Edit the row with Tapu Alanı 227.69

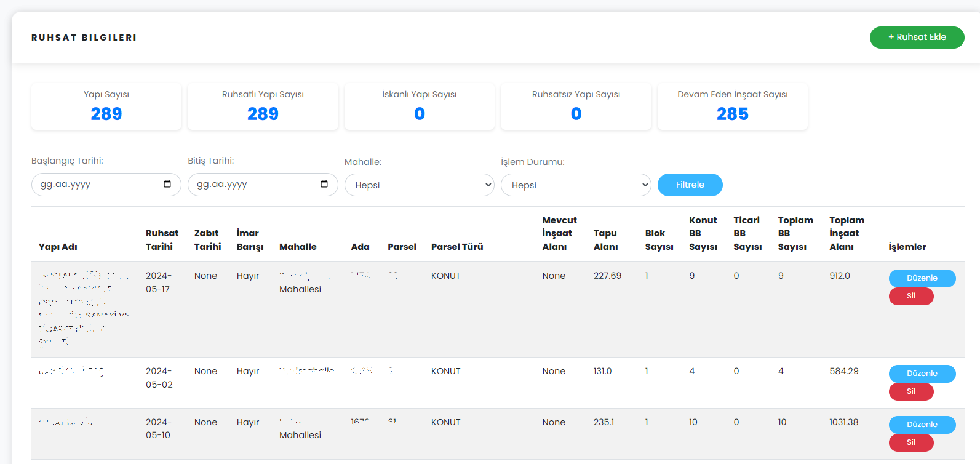click(922, 278)
